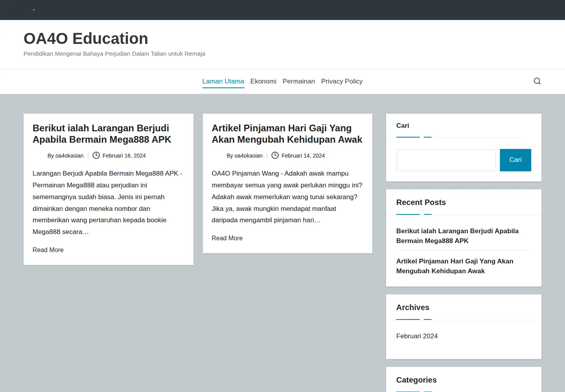Click date Februari 16, 2024
The width and height of the screenshot is (565, 392).
124,156
